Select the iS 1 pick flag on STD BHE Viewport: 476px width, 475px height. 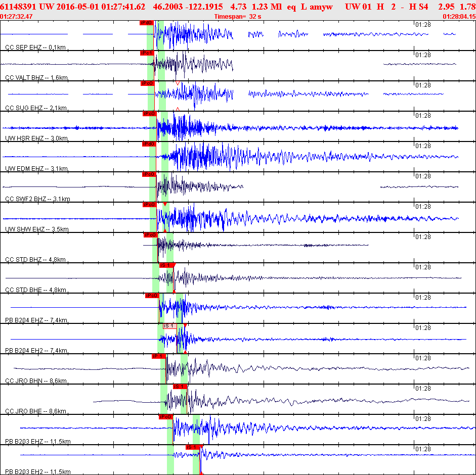tap(166, 265)
